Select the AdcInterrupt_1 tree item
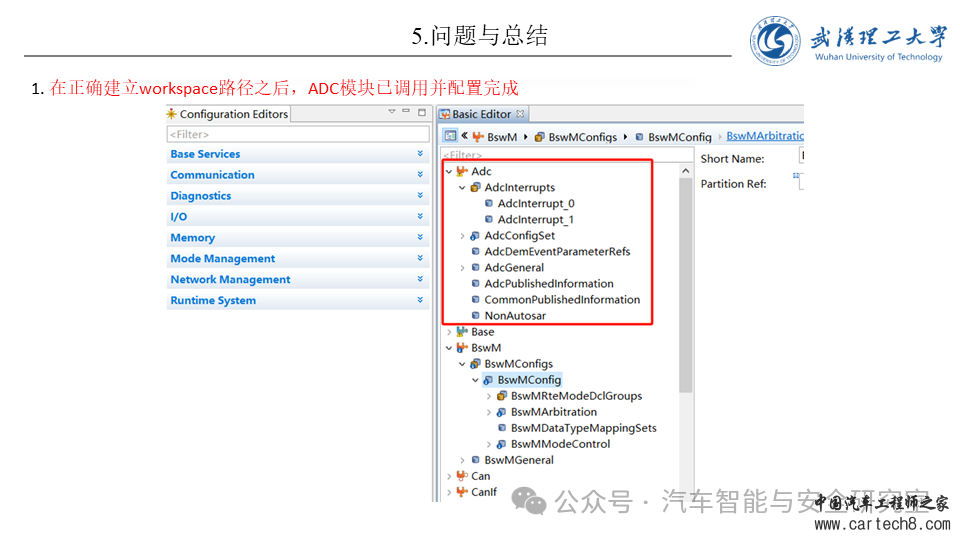 pyautogui.click(x=536, y=219)
